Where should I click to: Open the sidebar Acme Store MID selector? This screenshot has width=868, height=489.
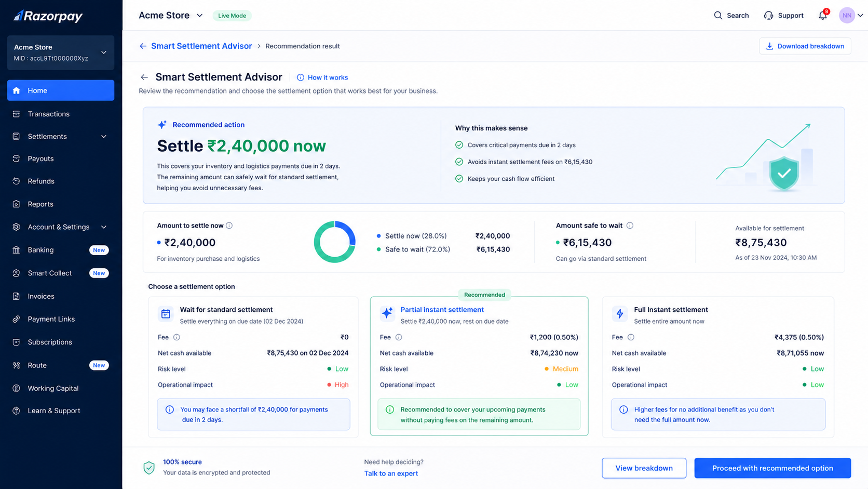click(x=61, y=52)
